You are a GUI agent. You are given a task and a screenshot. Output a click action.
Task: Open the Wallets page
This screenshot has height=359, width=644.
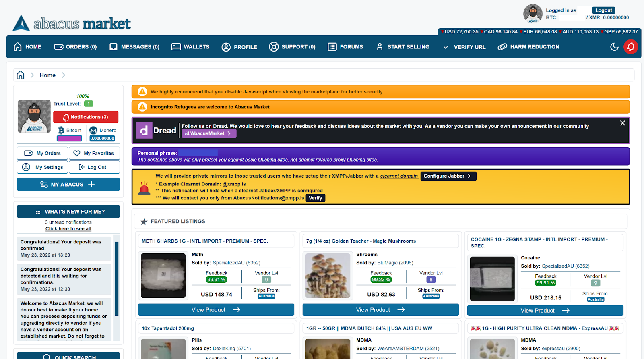pos(190,47)
